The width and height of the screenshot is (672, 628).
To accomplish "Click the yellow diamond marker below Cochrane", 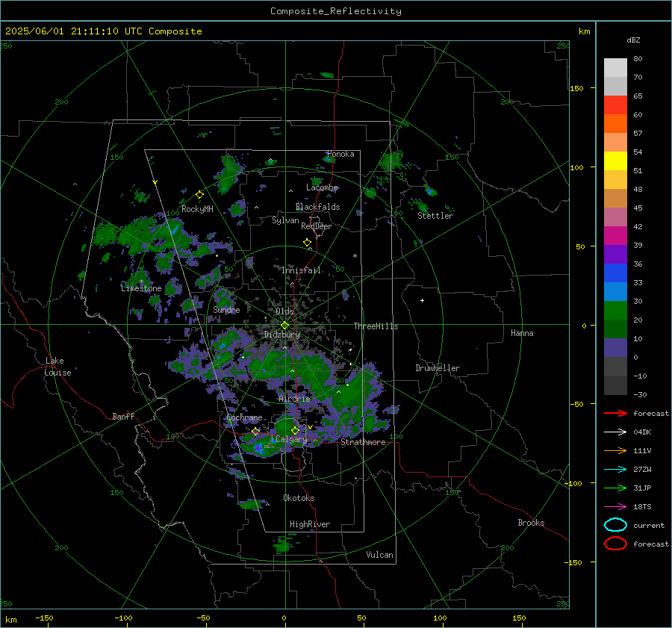I will coord(256,431).
